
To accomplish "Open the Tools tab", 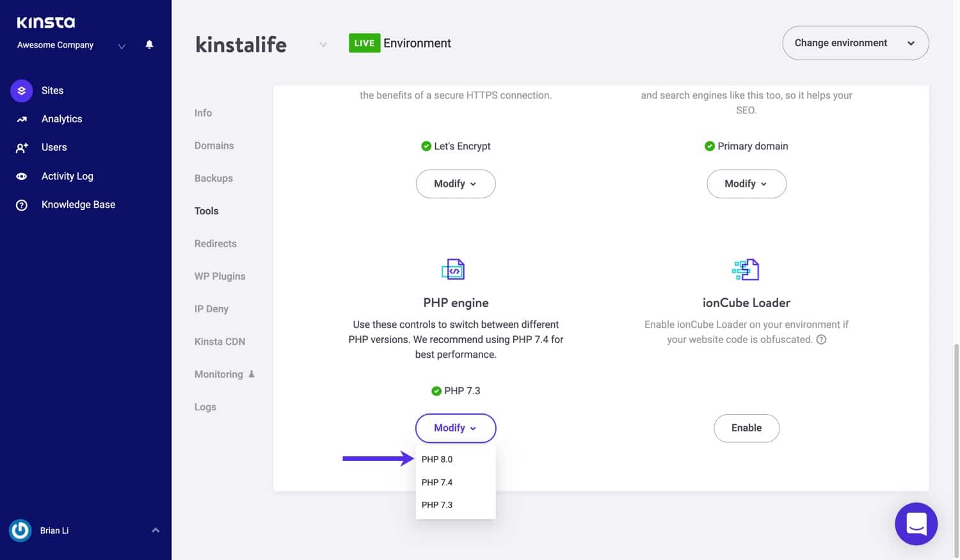I will coord(206,211).
